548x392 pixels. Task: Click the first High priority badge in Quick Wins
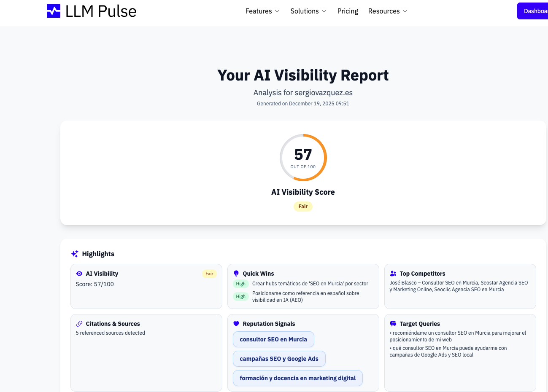240,284
